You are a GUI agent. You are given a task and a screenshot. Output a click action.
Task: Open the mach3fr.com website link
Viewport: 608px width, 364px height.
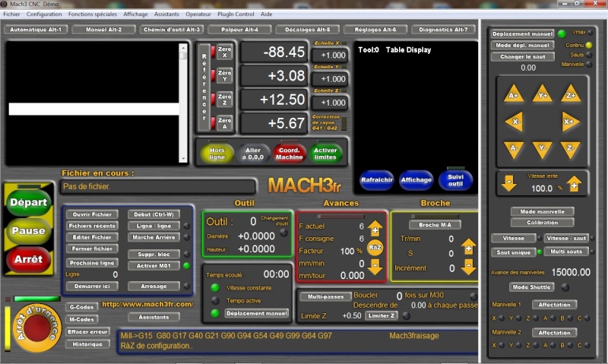pyautogui.click(x=147, y=304)
